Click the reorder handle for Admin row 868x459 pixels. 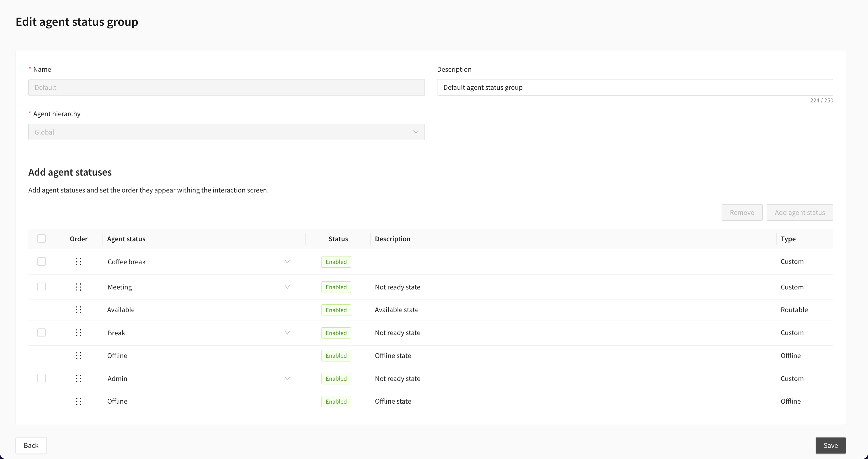(x=79, y=378)
